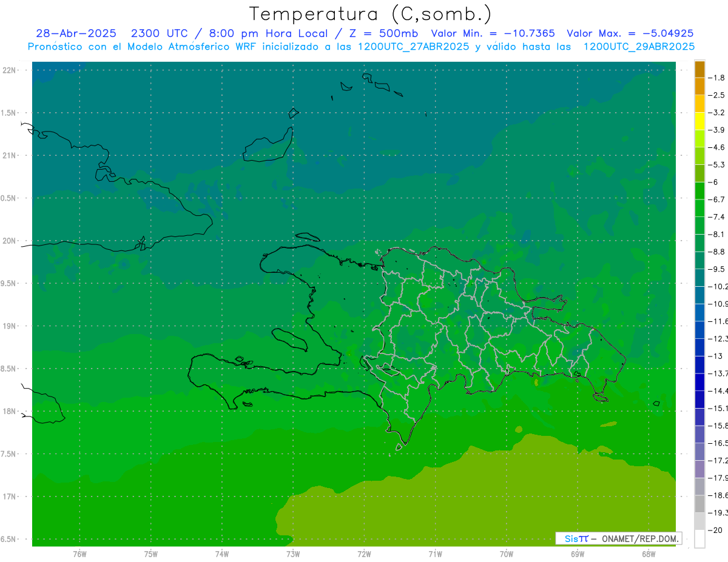This screenshot has width=728, height=562.
Task: Click the '76W' longitude axis label
Action: click(79, 554)
